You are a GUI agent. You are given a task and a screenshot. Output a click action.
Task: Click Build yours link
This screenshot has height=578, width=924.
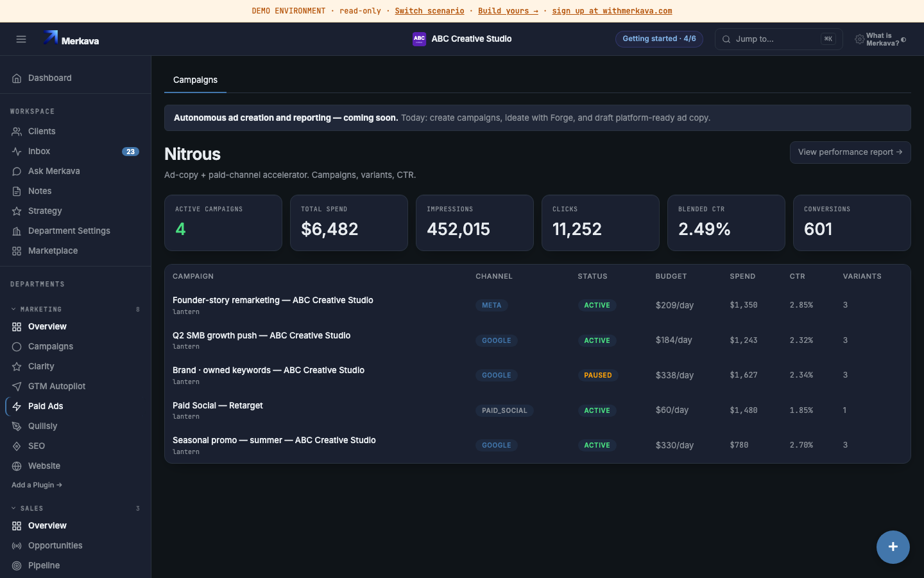(x=508, y=11)
